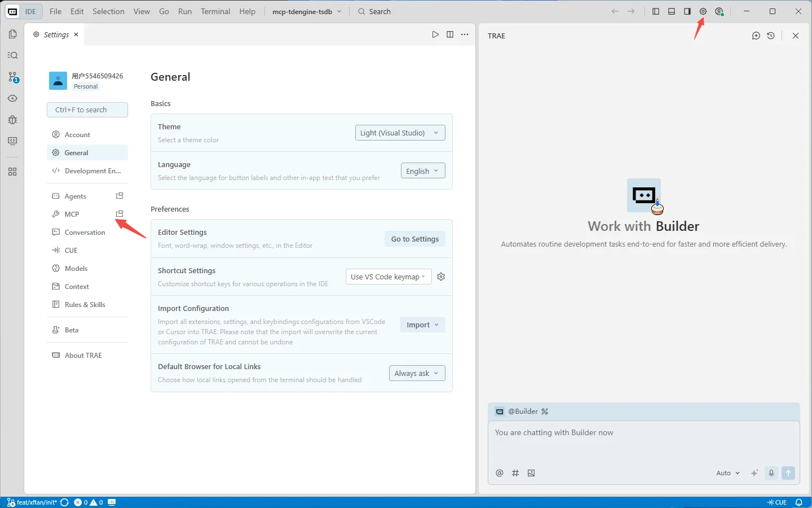Viewport: 812px width, 508px height.
Task: Open Extensions view in activity bar
Action: [x=12, y=172]
